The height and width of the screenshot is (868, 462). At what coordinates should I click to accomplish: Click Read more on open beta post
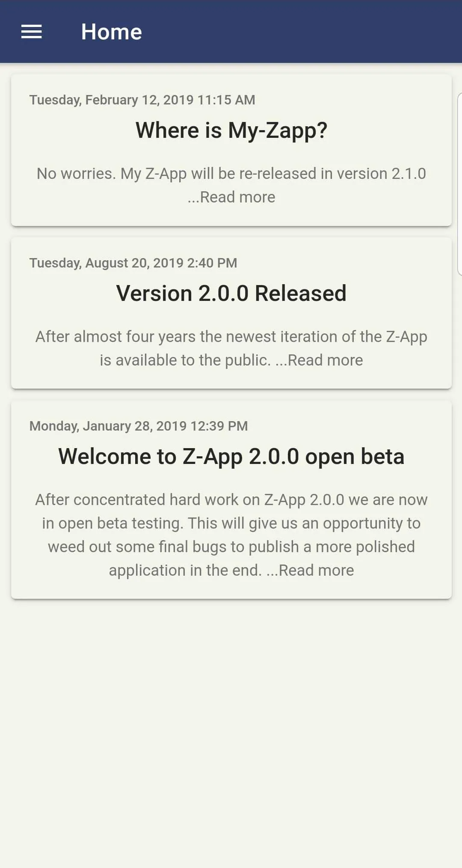tap(316, 571)
